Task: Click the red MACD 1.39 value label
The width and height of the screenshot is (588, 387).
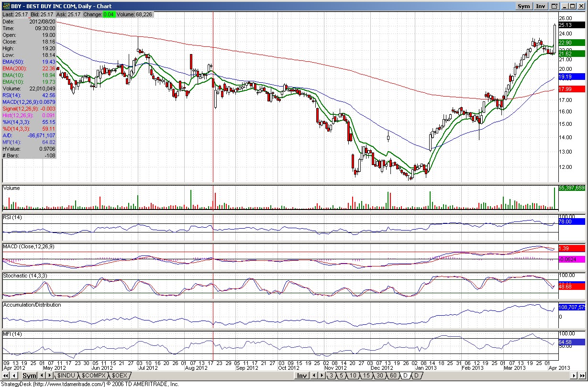Action: (571, 248)
